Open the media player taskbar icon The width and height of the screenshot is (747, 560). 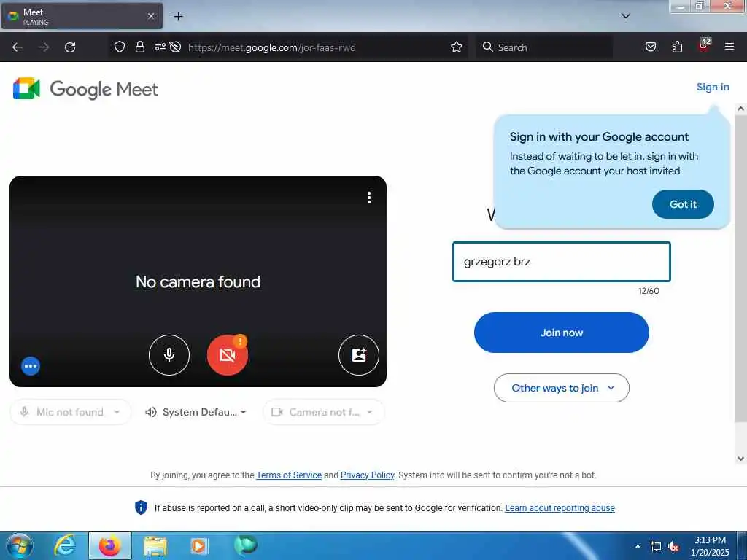coord(198,545)
